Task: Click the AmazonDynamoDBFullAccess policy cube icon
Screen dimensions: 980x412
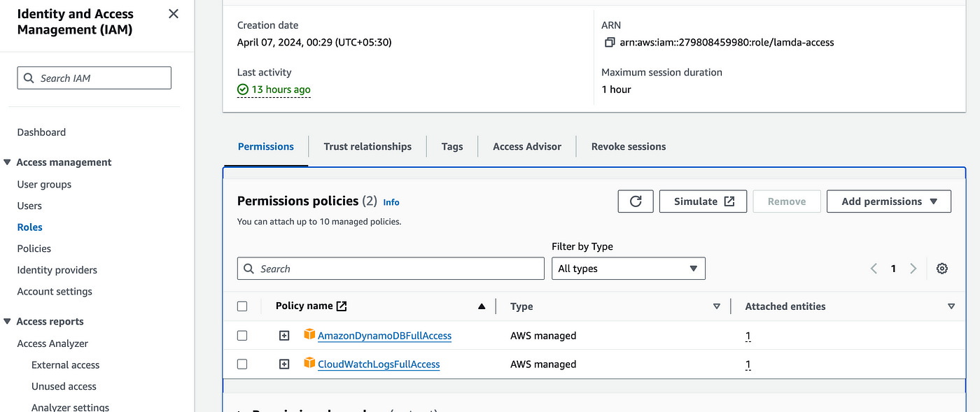Action: point(309,335)
